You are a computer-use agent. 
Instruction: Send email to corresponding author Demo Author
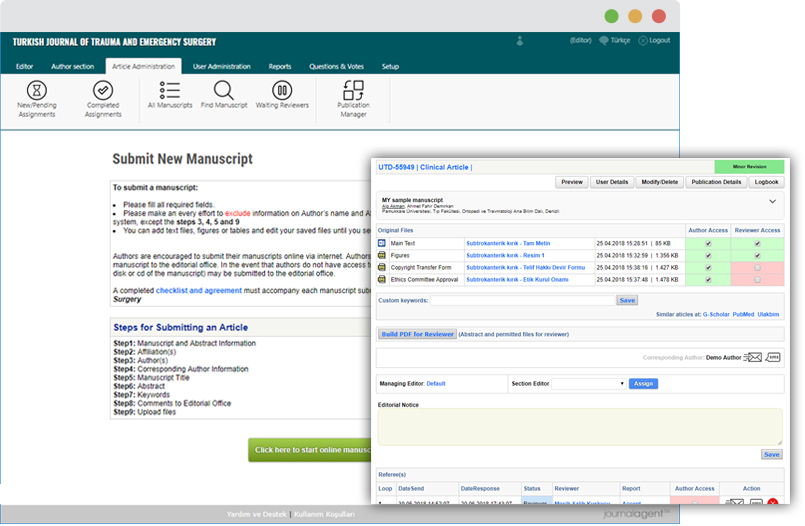click(x=753, y=357)
